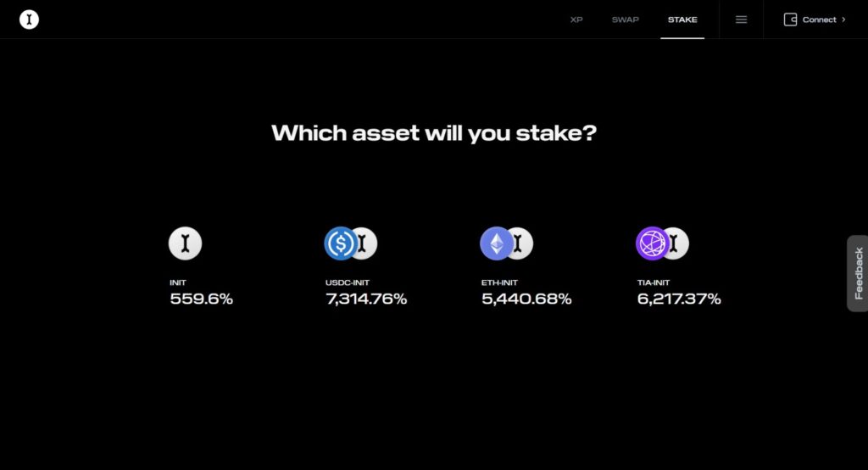Select the purple TIA globe icon
The width and height of the screenshot is (868, 470).
coord(652,243)
